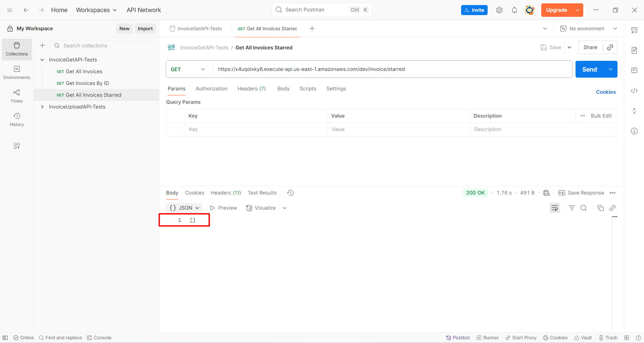Image resolution: width=644 pixels, height=343 pixels.
Task: Open Environments in the left sidebar
Action: (x=16, y=72)
